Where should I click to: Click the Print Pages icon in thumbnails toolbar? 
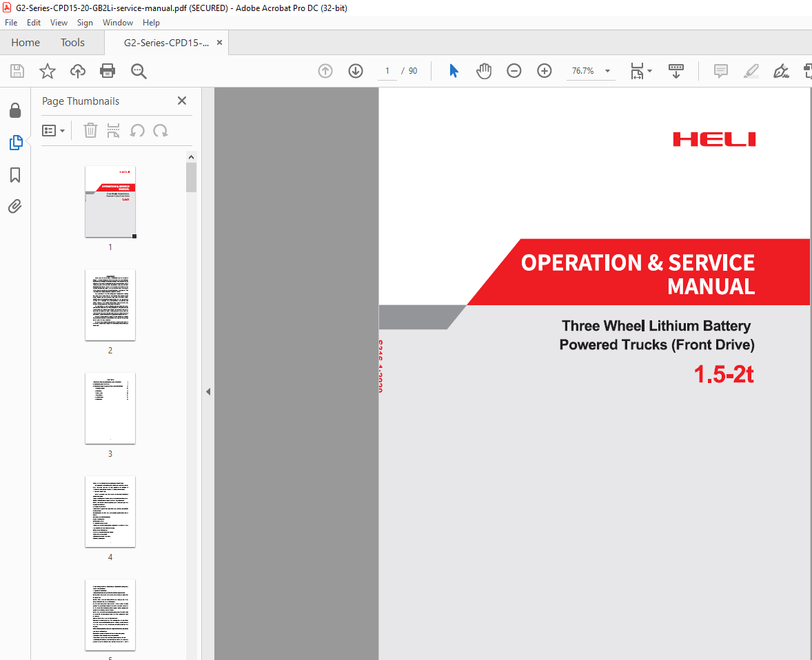click(114, 130)
